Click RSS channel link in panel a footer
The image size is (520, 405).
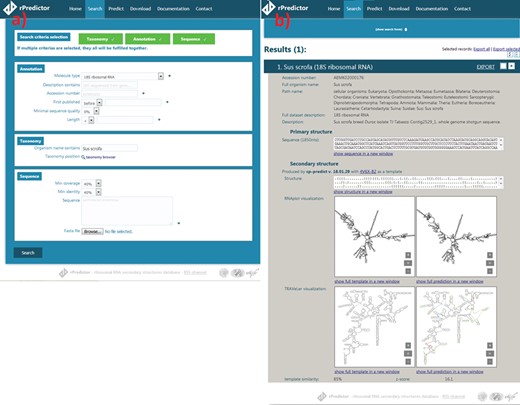pyautogui.click(x=195, y=272)
